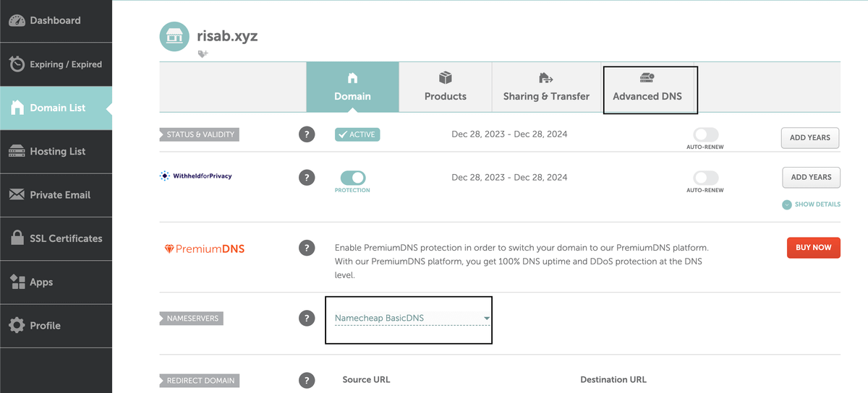Toggle WithheldforPrivacy protection switch

(x=353, y=177)
